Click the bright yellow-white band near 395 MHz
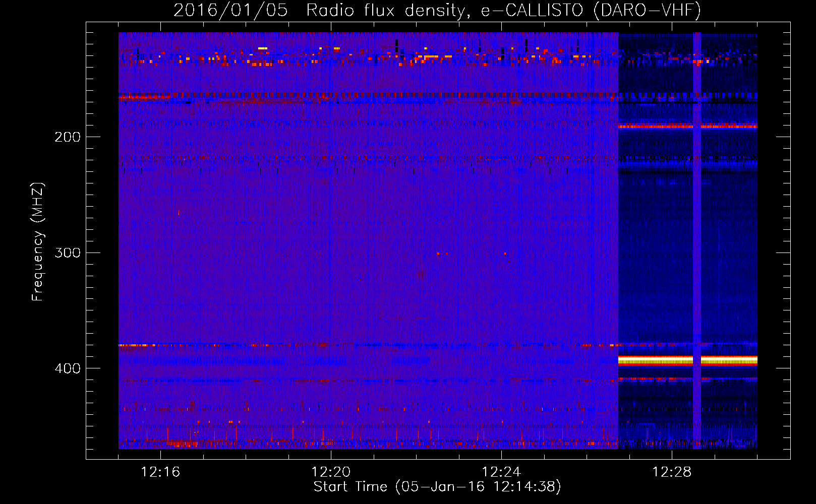This screenshot has width=816, height=504. click(688, 360)
